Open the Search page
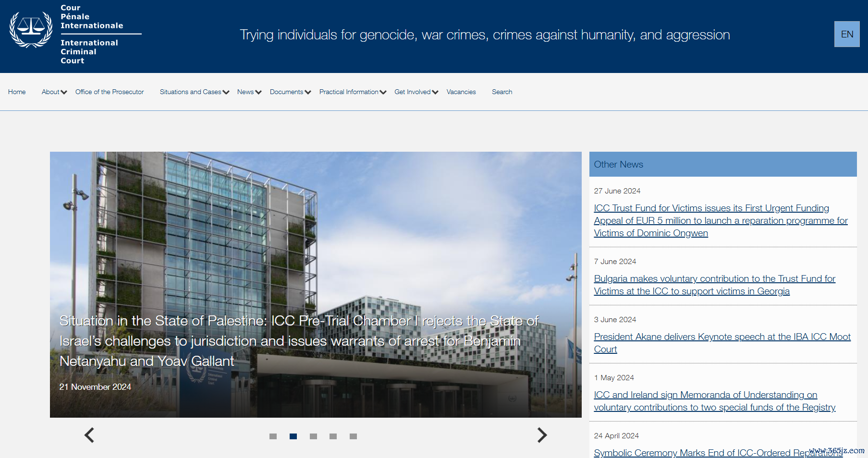The height and width of the screenshot is (458, 868). 502,92
